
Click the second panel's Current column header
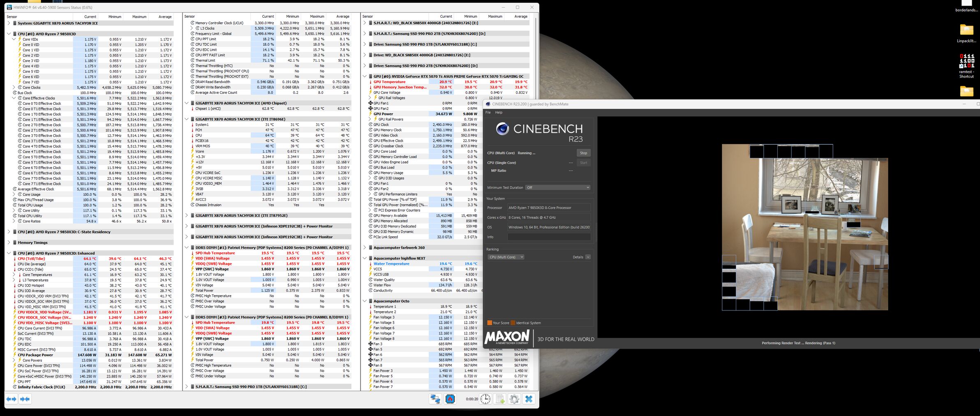(268, 16)
